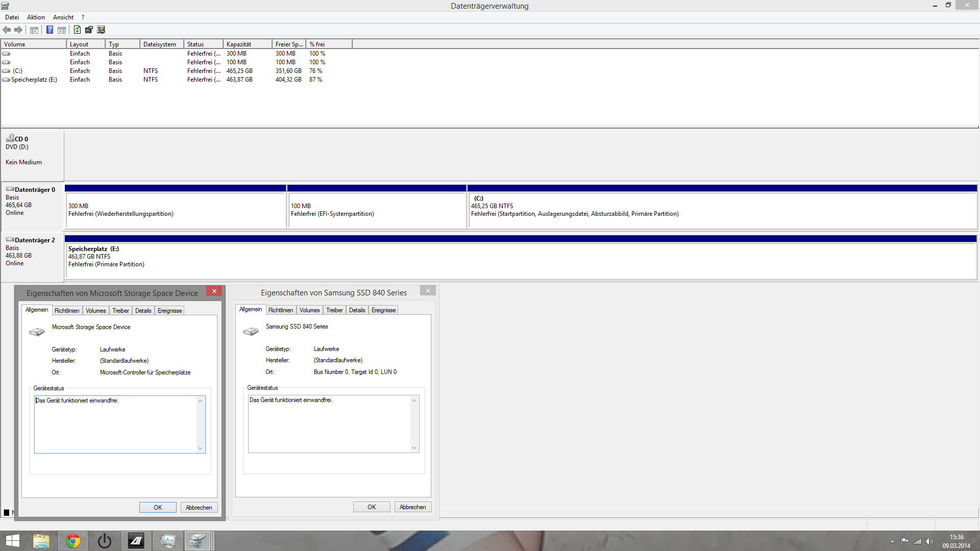Click the drive properties toolbar icon

coord(89,30)
